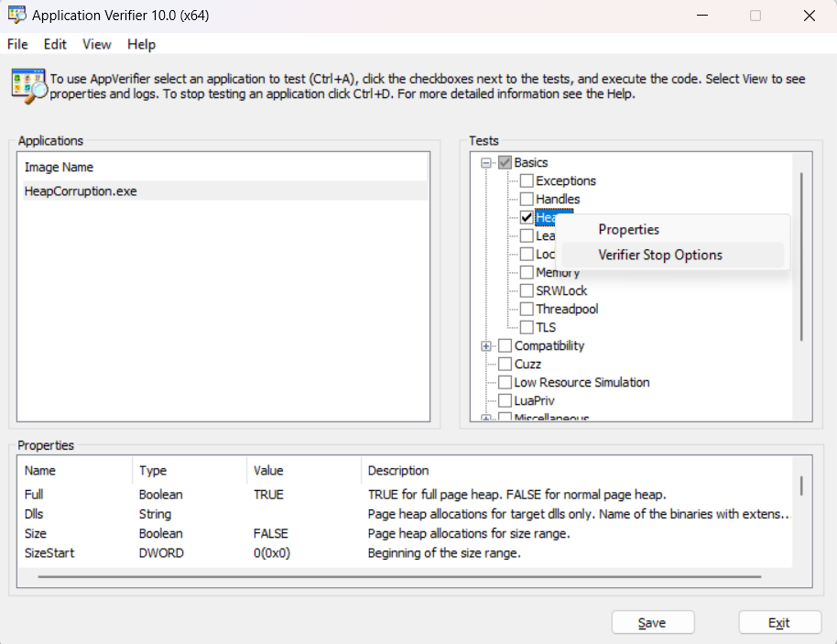
Task: Collapse the Basics tree node
Action: click(x=485, y=163)
